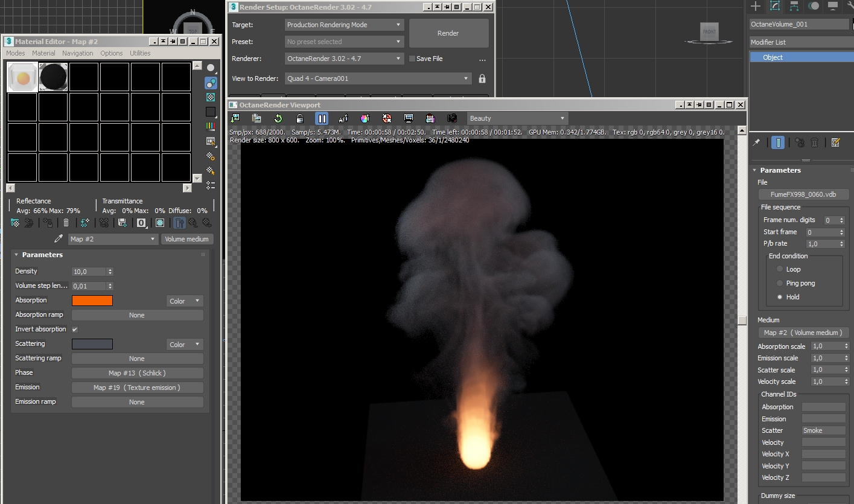Image resolution: width=854 pixels, height=504 pixels.
Task: Open the Absorption Color type dropdown
Action: [x=185, y=301]
